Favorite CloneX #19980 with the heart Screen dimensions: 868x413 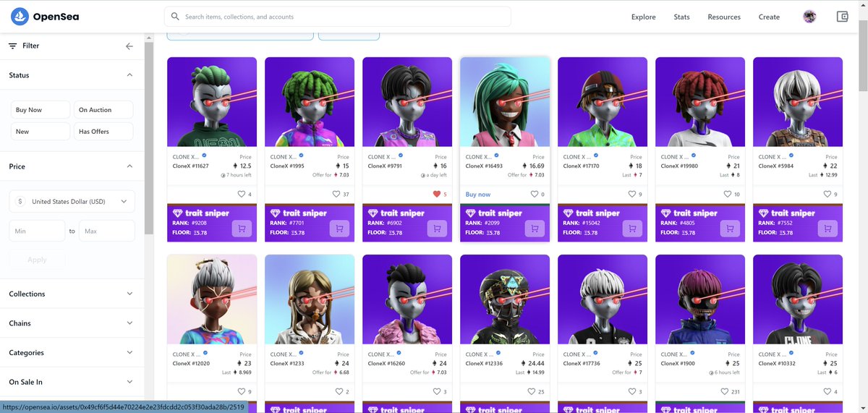pyautogui.click(x=728, y=194)
